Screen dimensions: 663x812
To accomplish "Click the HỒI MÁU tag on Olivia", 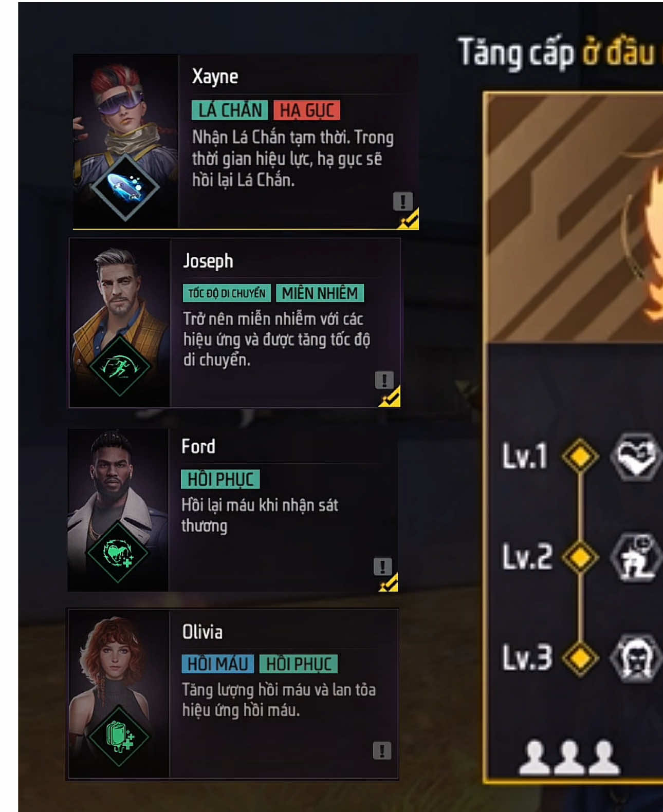I will tap(217, 664).
